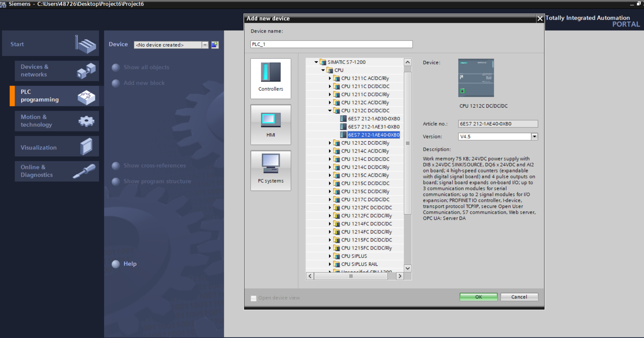Screen dimensions: 644x338
Task: Click the Visualization panel icon
Action: point(86,146)
